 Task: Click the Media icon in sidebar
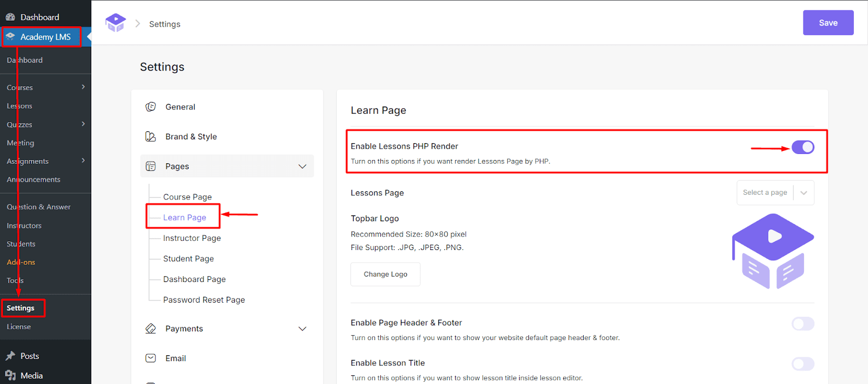point(10,375)
